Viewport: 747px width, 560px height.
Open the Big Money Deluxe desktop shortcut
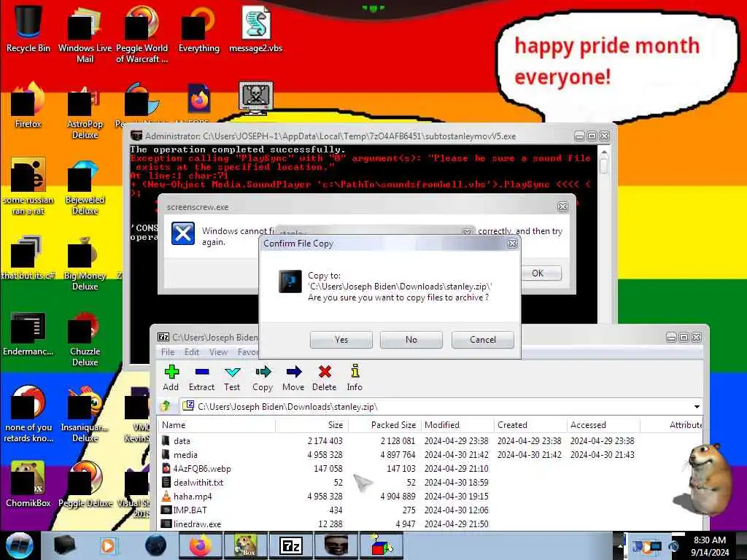pyautogui.click(x=85, y=262)
